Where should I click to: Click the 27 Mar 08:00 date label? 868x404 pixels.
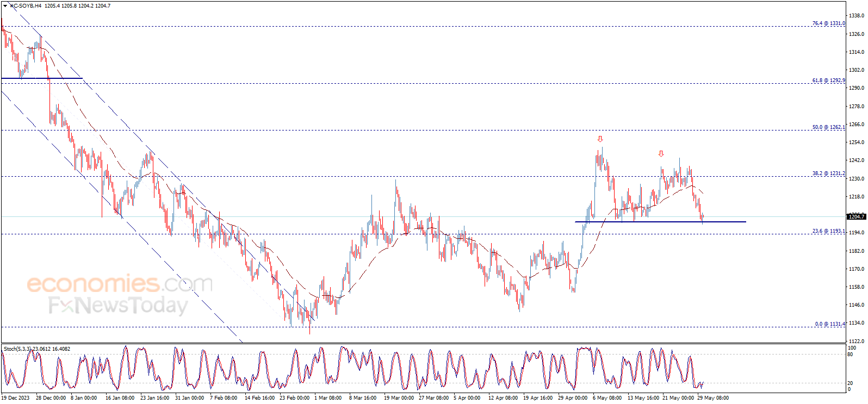433,398
